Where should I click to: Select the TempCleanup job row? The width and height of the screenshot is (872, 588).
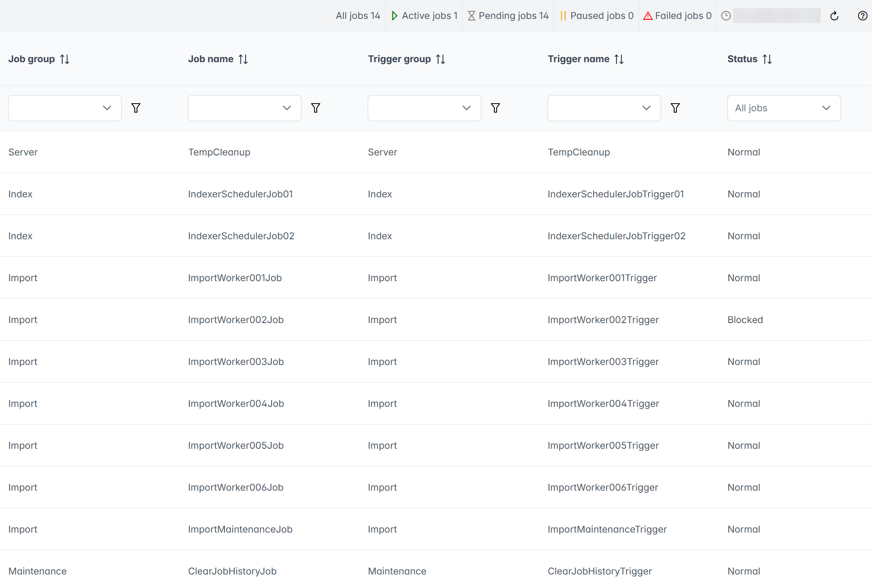219,152
